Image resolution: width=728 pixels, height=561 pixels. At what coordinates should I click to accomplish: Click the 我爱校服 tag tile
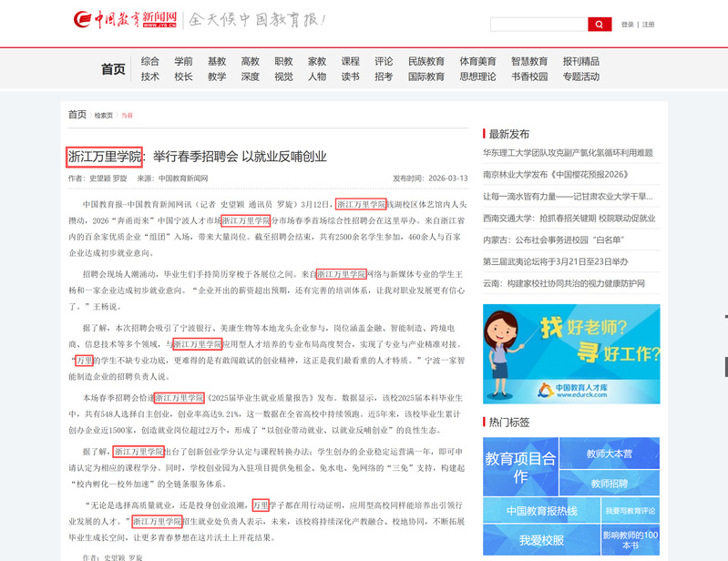point(541,540)
